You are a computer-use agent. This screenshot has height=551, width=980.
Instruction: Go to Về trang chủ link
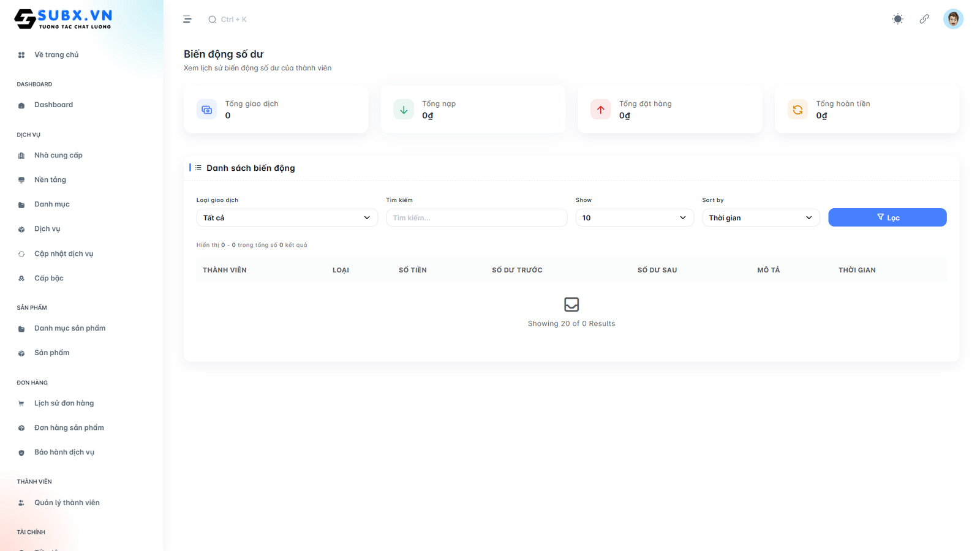56,55
